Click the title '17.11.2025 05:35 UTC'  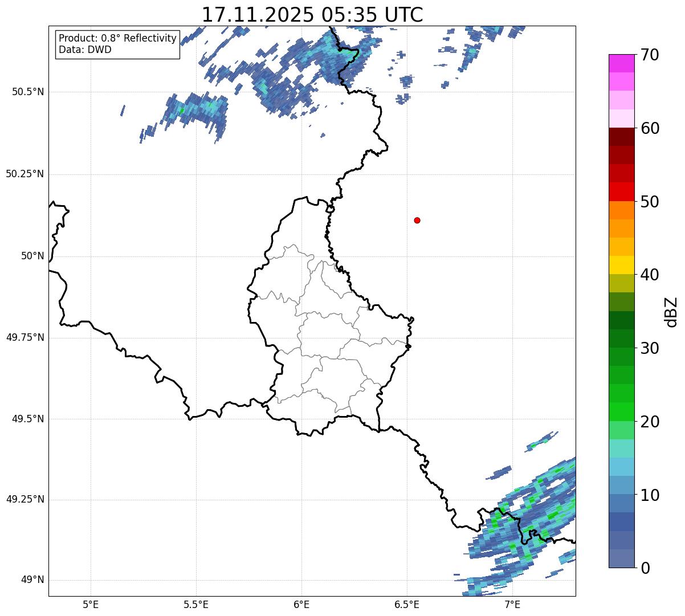click(x=312, y=14)
